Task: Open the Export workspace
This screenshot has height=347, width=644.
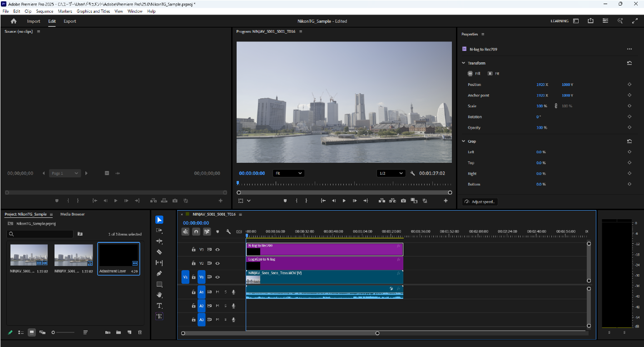Action: [70, 21]
